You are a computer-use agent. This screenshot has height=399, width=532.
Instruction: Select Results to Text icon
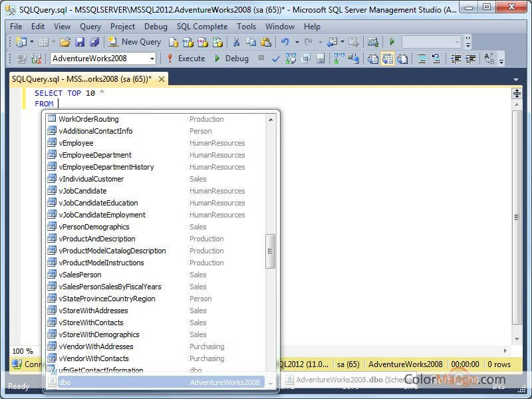tap(372, 59)
